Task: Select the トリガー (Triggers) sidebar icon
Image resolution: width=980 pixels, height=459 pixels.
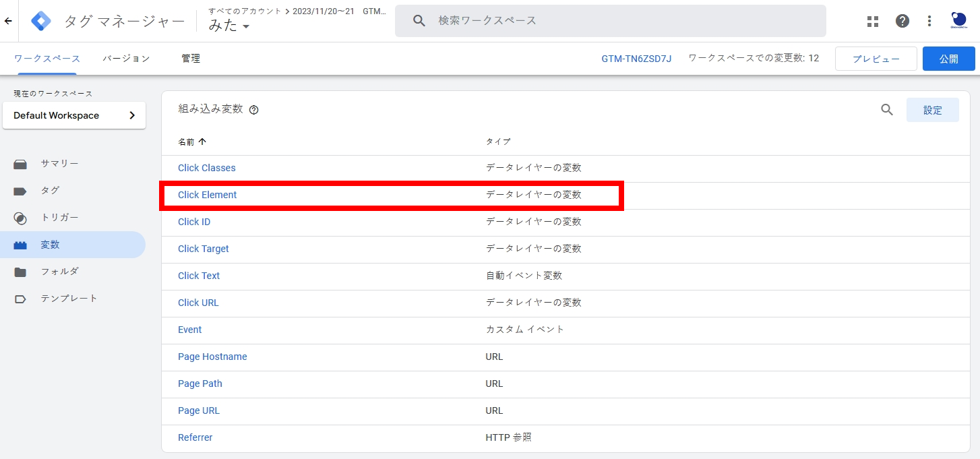Action: 20,217
